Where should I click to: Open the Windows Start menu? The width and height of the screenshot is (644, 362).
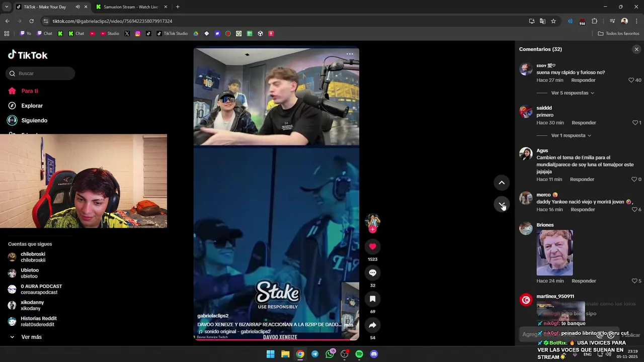pos(270,354)
